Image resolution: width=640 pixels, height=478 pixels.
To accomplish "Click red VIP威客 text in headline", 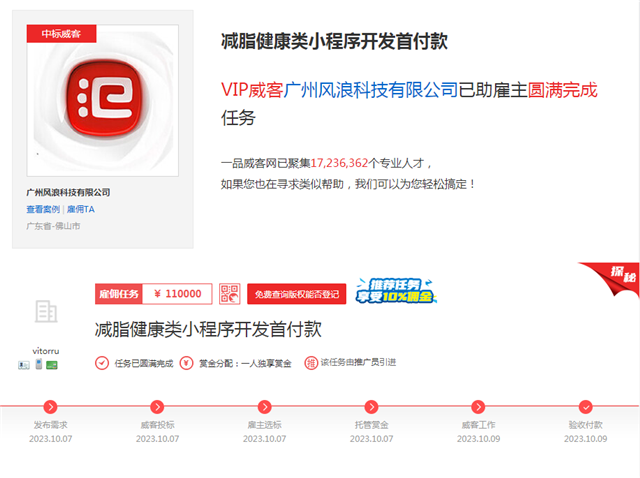I will tap(252, 90).
